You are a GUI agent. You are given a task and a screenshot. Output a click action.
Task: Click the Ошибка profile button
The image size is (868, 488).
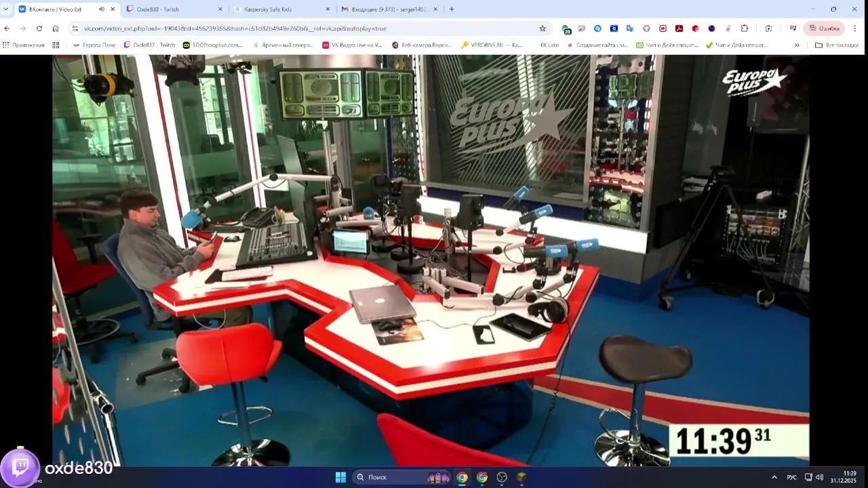(824, 28)
